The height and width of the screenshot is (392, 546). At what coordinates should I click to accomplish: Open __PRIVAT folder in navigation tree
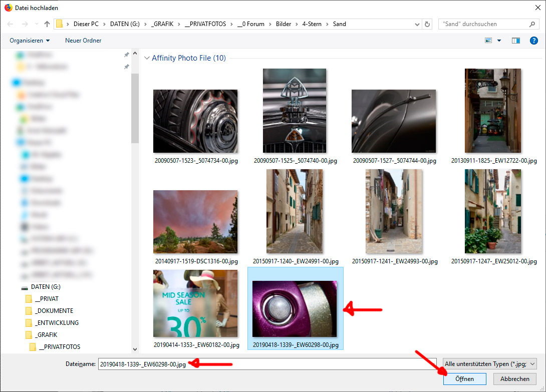[x=47, y=299]
